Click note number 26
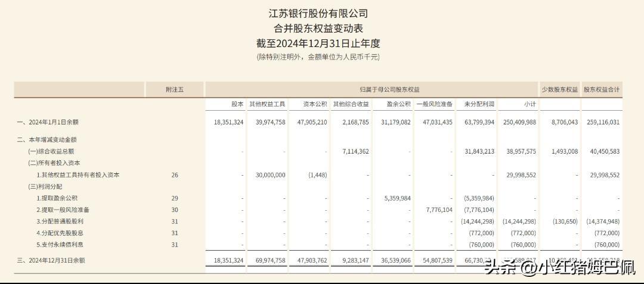This screenshot has width=644, height=284. pos(175,175)
